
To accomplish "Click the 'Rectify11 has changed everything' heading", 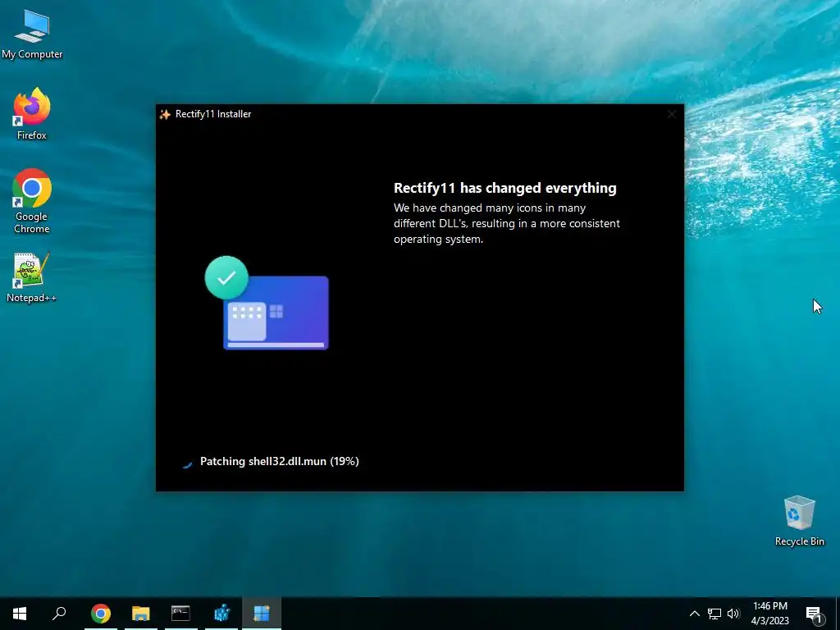I will point(505,188).
